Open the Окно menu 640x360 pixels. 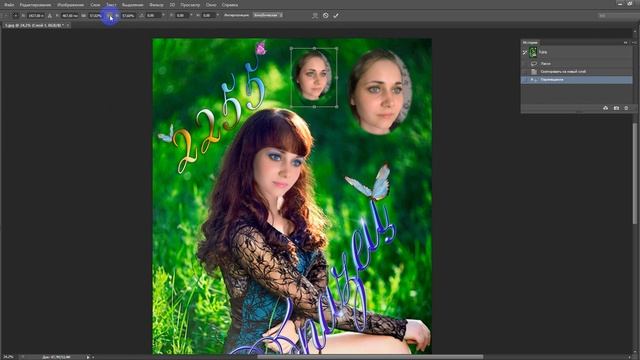[x=211, y=5]
